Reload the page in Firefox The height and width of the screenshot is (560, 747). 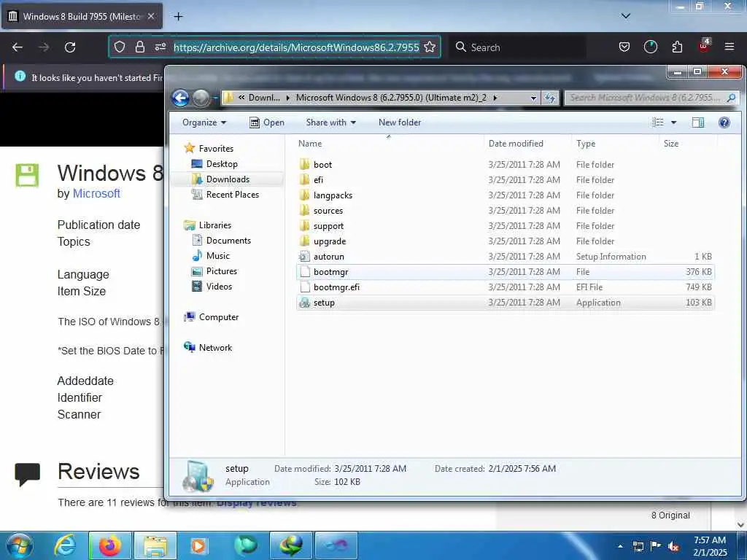tap(70, 47)
